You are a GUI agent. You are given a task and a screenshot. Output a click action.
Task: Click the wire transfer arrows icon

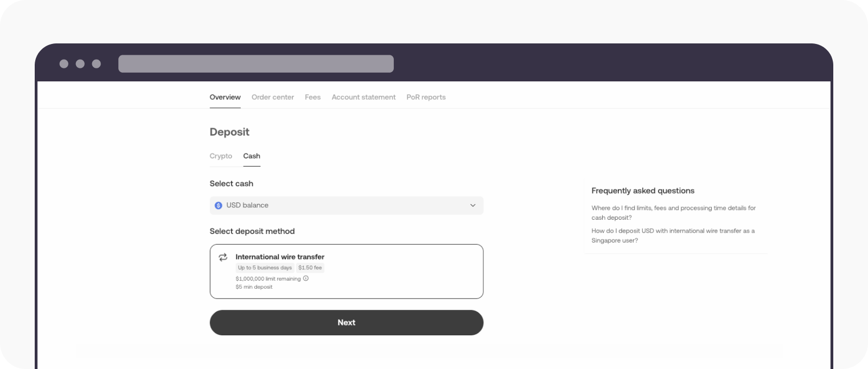(x=224, y=257)
